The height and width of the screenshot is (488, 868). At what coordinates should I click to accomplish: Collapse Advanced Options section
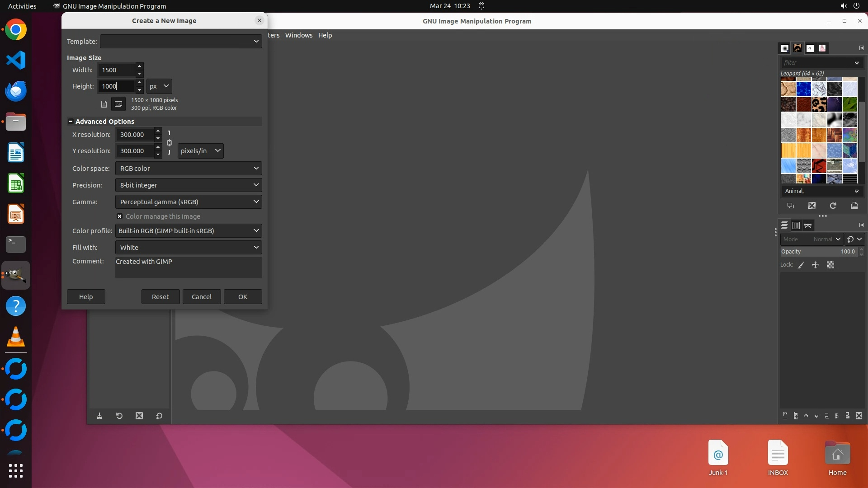coord(71,122)
